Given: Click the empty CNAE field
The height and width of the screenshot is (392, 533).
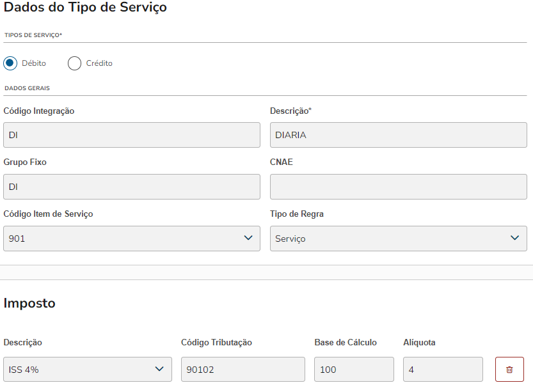Looking at the screenshot, I should (398, 187).
